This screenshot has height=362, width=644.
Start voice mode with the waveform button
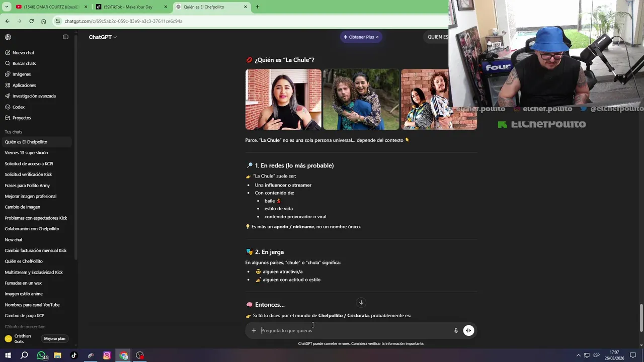(x=468, y=330)
